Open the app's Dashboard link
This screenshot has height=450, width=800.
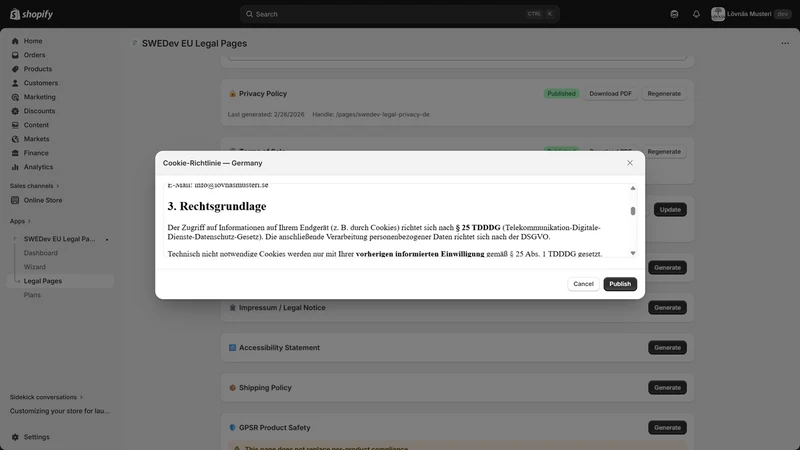click(40, 253)
